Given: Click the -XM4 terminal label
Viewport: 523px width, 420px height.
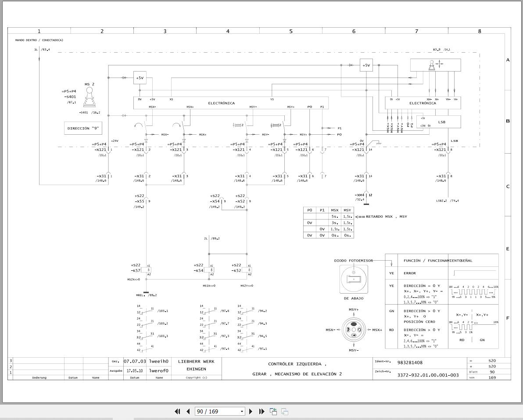Looking at the screenshot, I should click(359, 195).
